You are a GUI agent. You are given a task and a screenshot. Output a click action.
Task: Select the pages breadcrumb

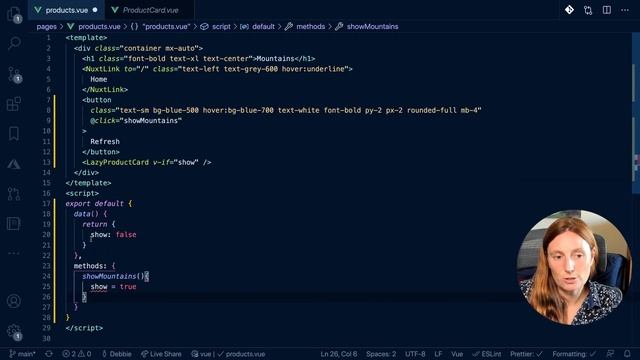[47, 27]
